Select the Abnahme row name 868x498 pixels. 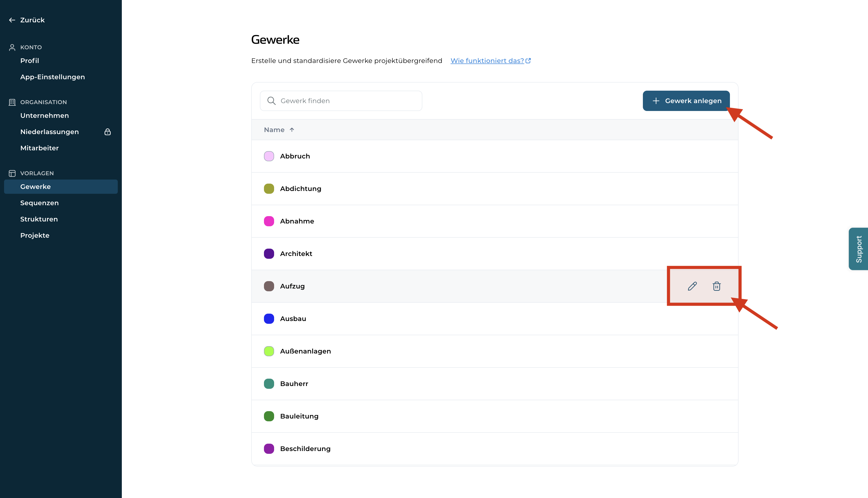click(297, 221)
